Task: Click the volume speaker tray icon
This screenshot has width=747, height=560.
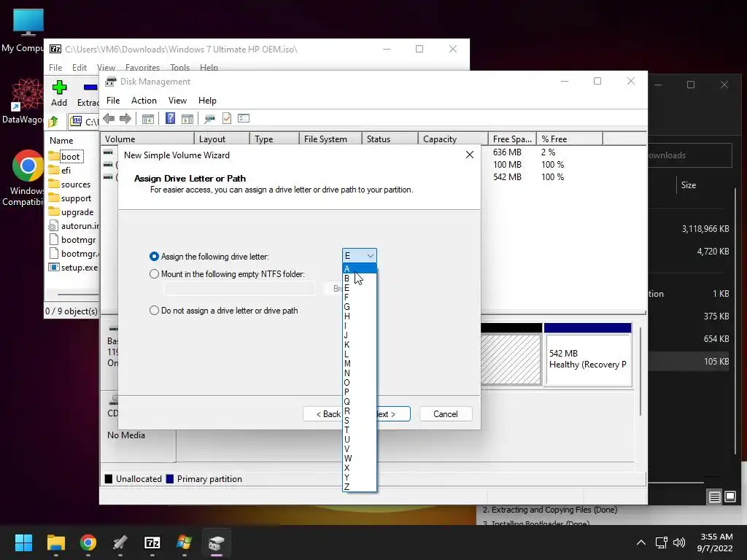Action: (679, 542)
